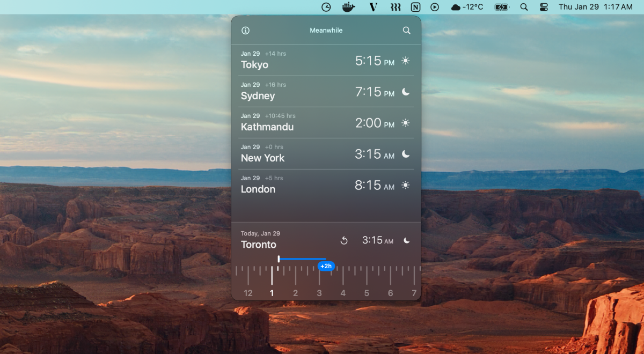
Task: Reset time offset with the circular arrow
Action: (344, 241)
